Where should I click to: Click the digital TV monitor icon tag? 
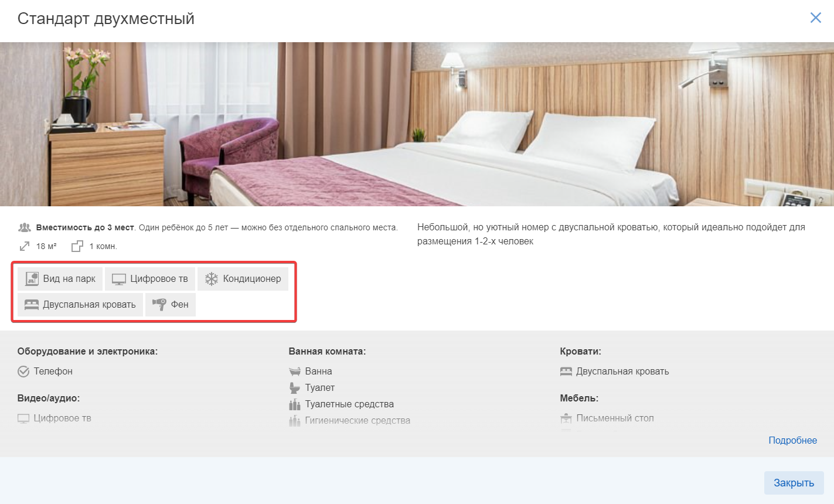click(x=119, y=280)
